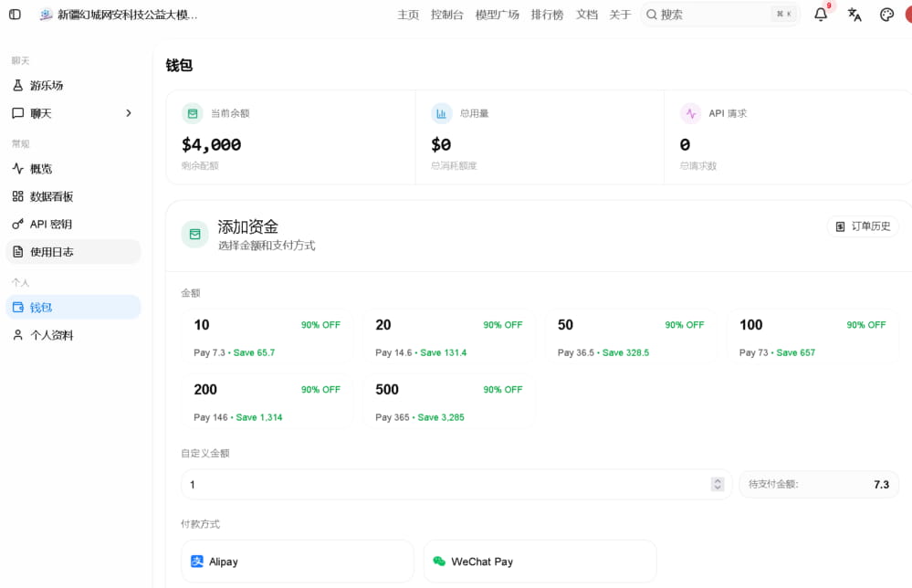Select the 10 amount option
The image size is (912, 588).
tap(267, 338)
